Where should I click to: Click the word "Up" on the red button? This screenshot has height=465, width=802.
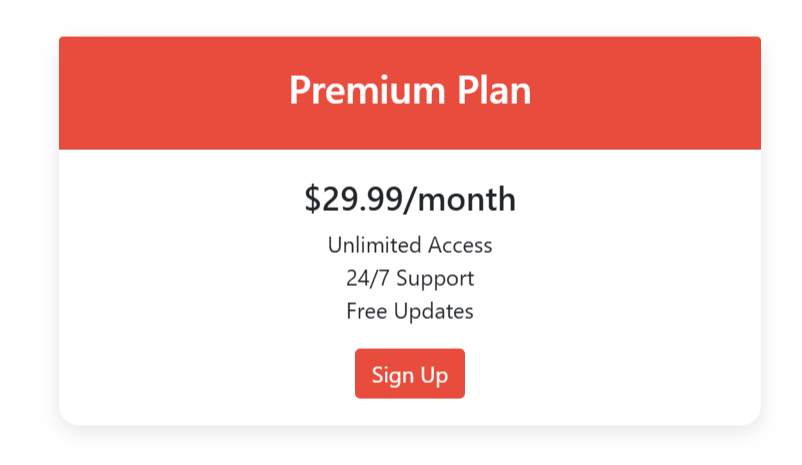point(435,376)
